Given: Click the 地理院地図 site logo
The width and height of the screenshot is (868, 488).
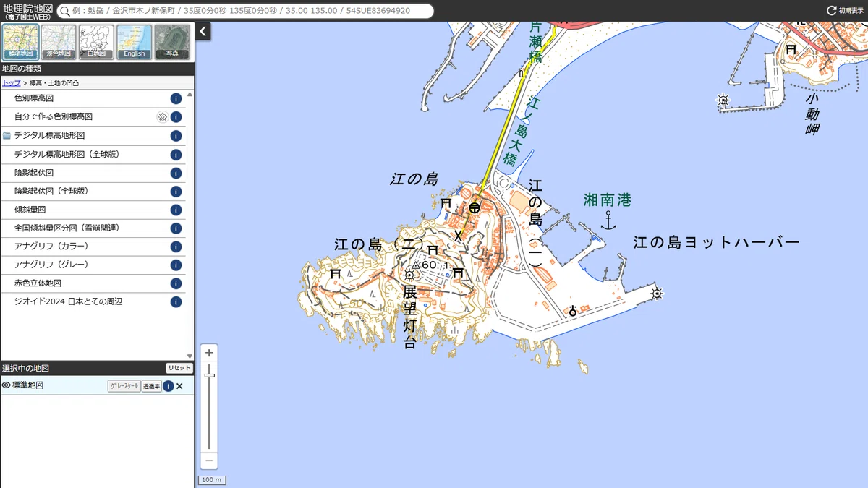Looking at the screenshot, I should [x=27, y=10].
